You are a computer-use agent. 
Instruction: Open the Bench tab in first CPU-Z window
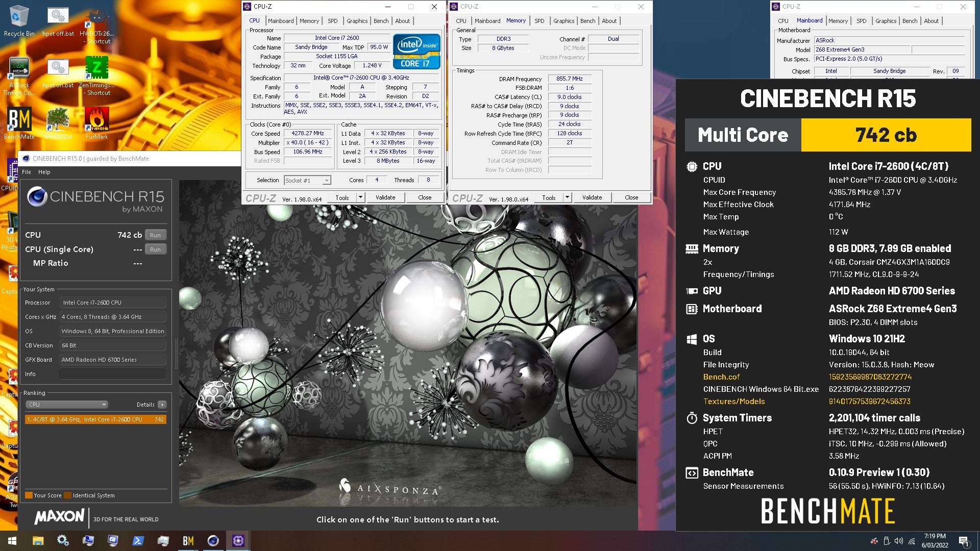tap(381, 21)
